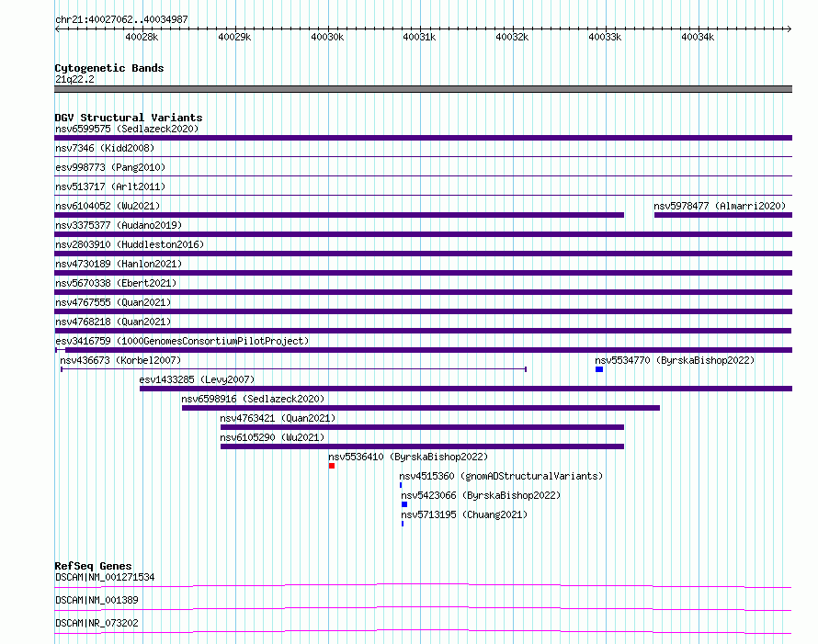Screen dimensions: 818x644
Task: Open the DSCAM|NR_073202 gene label
Action: point(97,623)
